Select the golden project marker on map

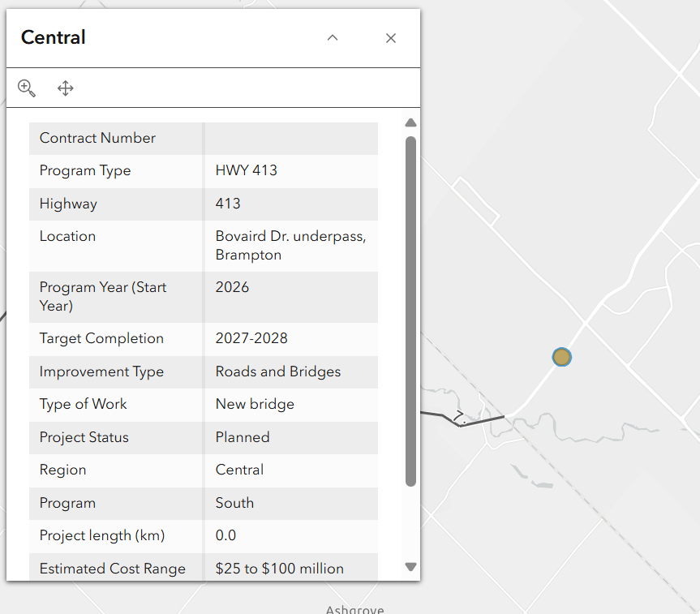click(x=561, y=357)
